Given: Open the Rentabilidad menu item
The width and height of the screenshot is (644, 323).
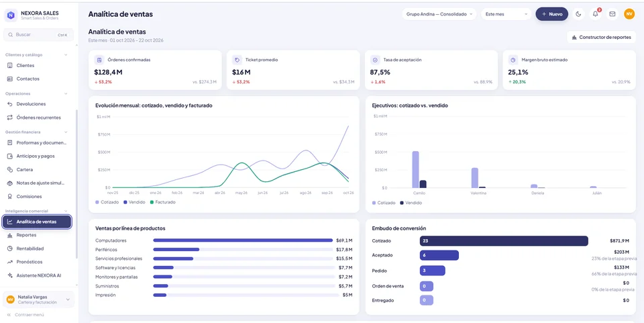Looking at the screenshot, I should (x=37, y=248).
